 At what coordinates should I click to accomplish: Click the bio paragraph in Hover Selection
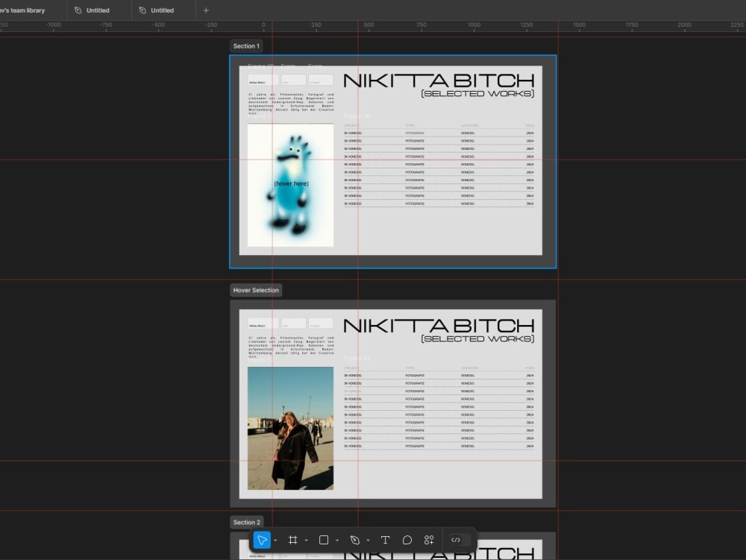click(x=291, y=347)
